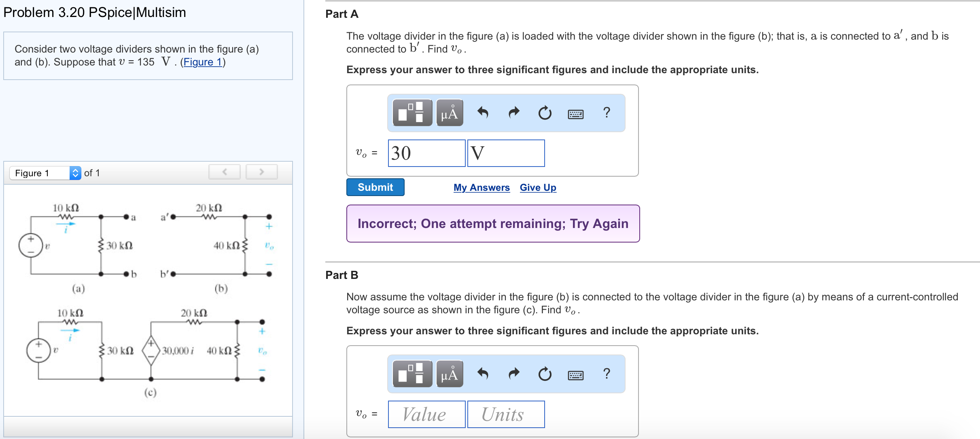This screenshot has height=439, width=980.
Task: Click the μÅ units icon in Part A
Action: pyautogui.click(x=449, y=113)
